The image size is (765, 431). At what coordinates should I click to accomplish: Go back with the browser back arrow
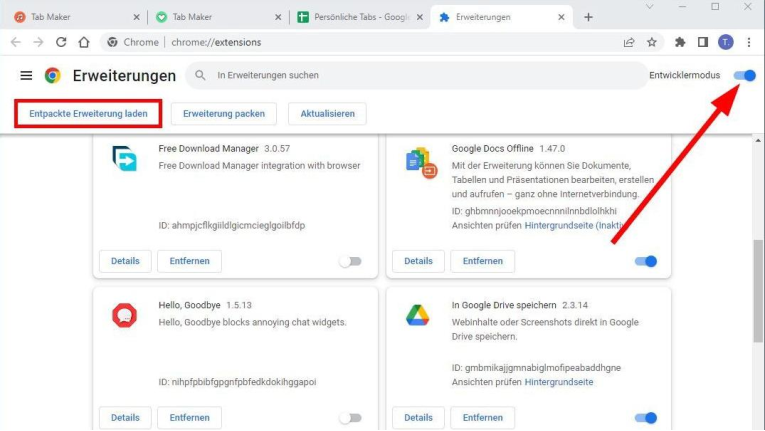[16, 42]
